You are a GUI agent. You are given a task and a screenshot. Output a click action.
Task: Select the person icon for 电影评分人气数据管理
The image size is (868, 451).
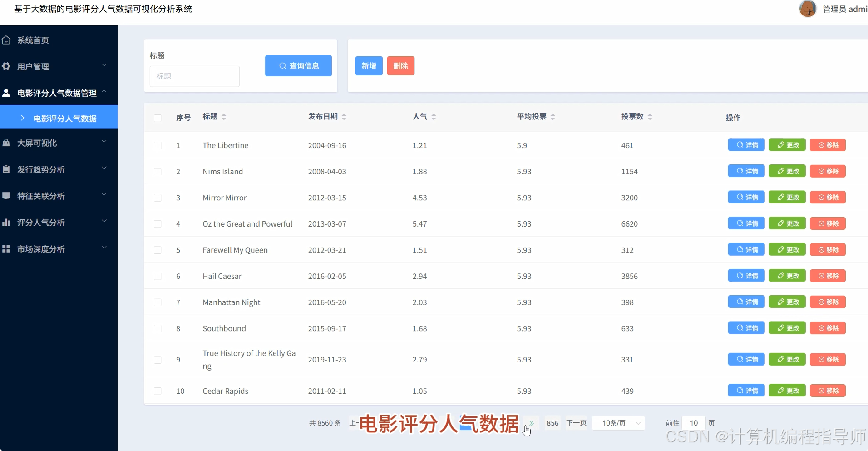(6, 93)
